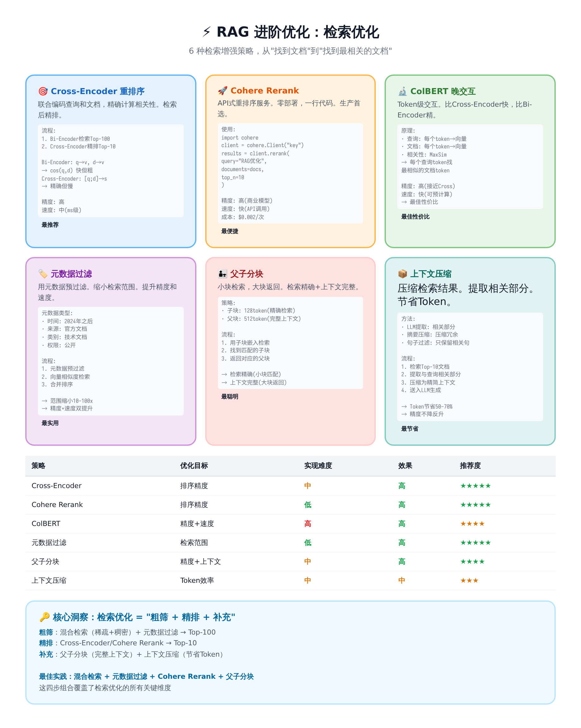Click the 最节省 label in 上下文压缩 card
Viewport: 581px width, 728px height.
410,429
